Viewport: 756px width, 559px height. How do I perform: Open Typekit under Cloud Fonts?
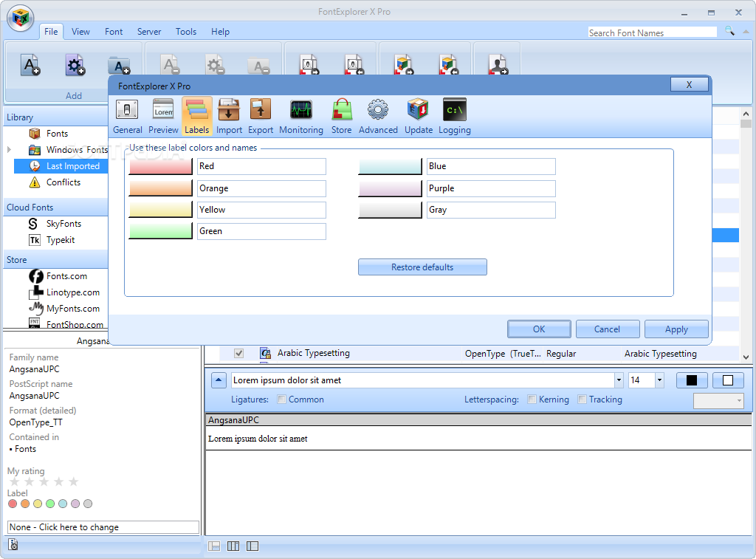click(61, 240)
